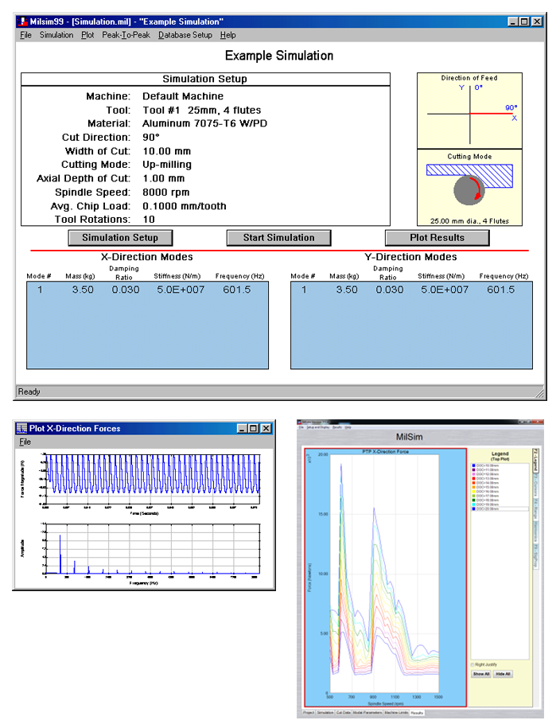This screenshot has height=728, width=560.
Task: Click Hide All in the MilSim legend
Action: [503, 674]
